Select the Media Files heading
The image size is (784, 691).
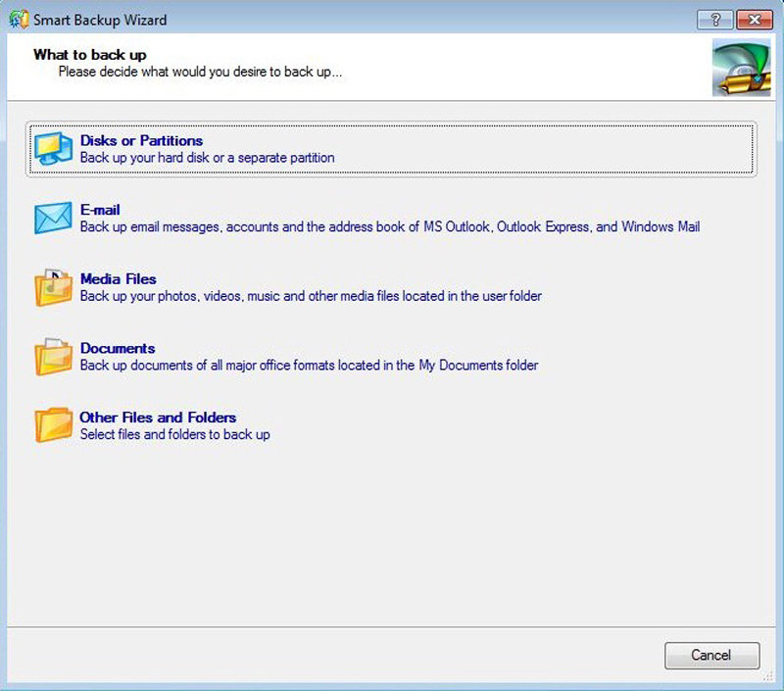click(118, 279)
